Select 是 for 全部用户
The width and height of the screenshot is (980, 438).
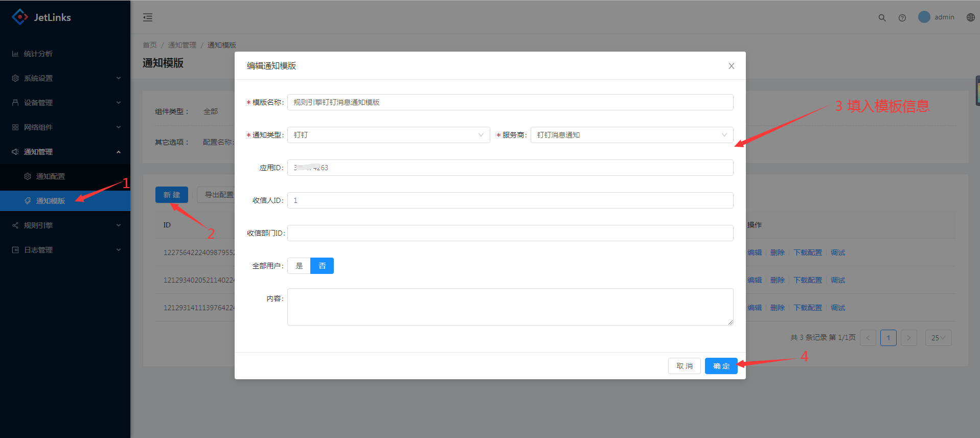pyautogui.click(x=299, y=266)
